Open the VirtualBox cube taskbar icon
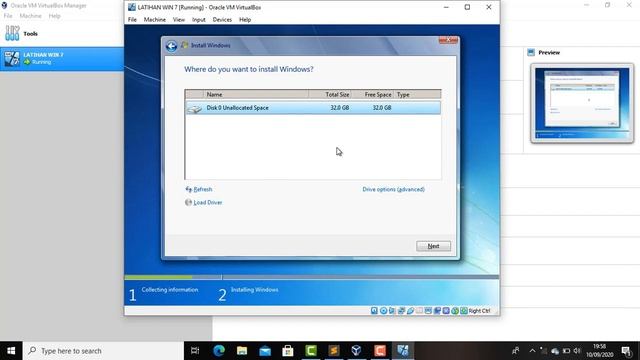The height and width of the screenshot is (360, 640). click(x=357, y=351)
